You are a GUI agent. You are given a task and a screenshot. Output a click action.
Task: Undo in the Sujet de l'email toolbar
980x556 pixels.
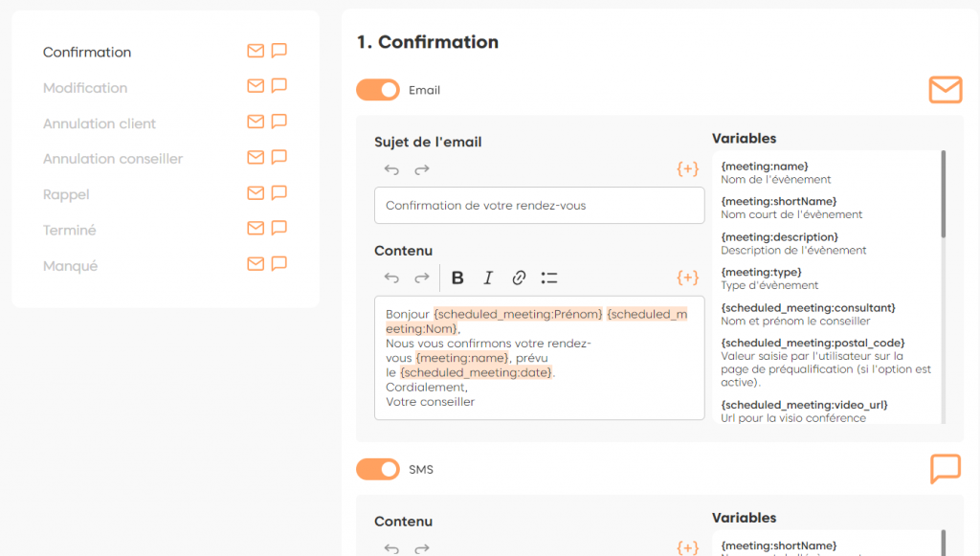click(391, 169)
